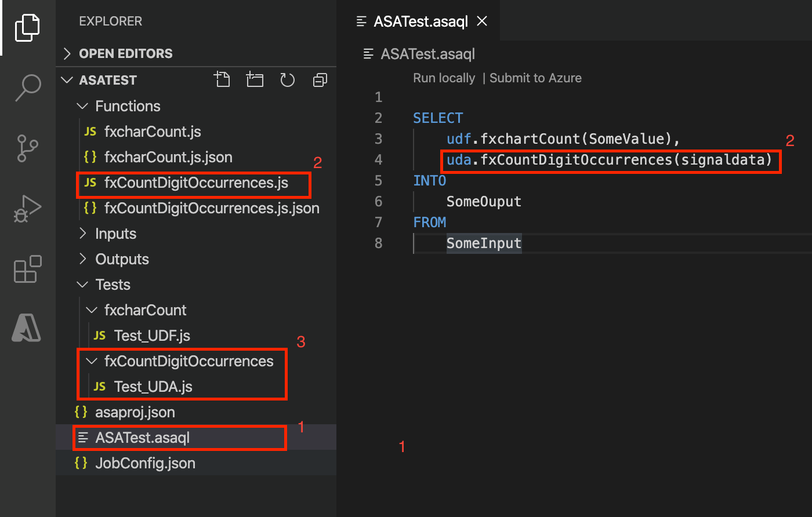Close the ASATest.asaql tab
The width and height of the screenshot is (812, 517).
click(x=481, y=21)
